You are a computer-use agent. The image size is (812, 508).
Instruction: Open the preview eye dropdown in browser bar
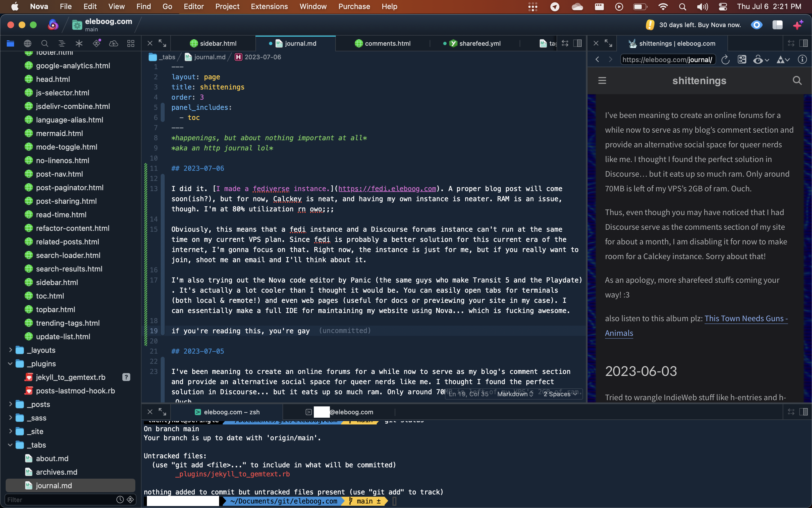[761, 60]
